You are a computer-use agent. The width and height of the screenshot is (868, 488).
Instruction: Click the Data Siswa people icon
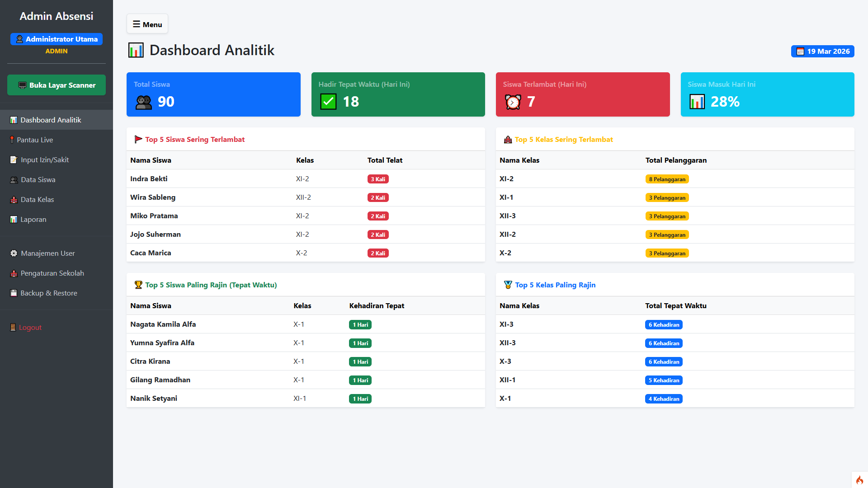[x=14, y=180]
